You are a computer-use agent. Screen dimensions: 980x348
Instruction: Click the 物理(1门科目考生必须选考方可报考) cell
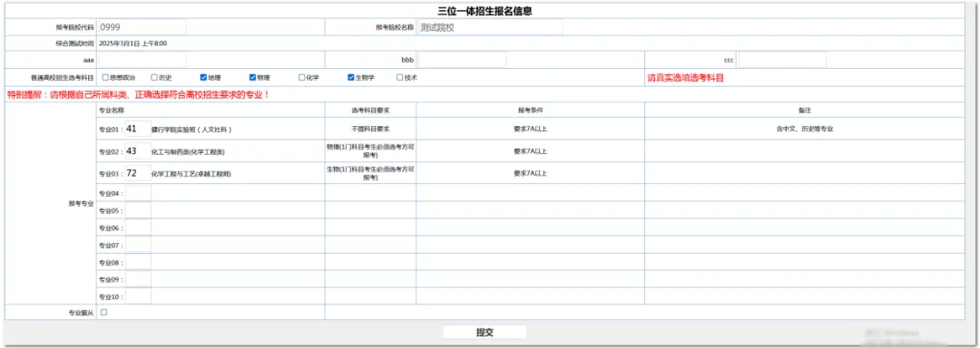tap(370, 151)
